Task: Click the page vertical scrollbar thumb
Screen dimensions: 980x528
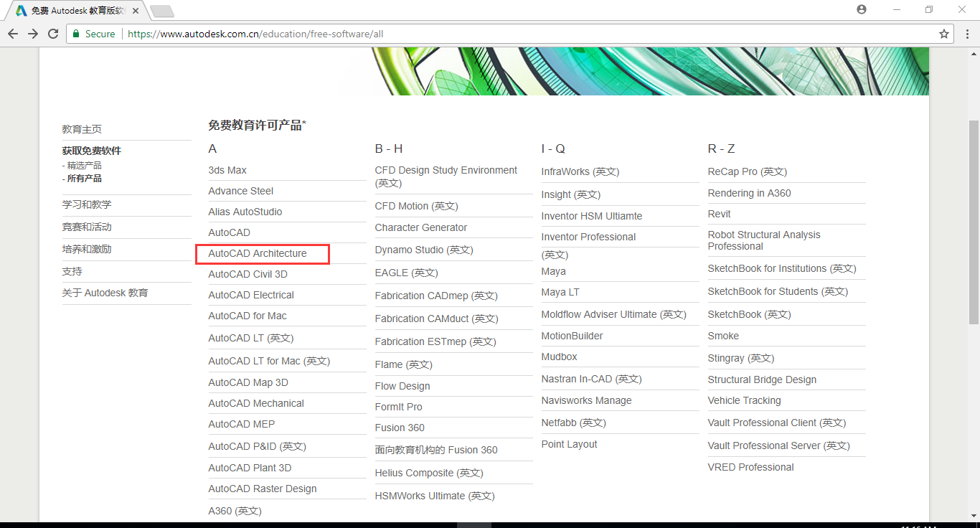Action: (x=974, y=222)
